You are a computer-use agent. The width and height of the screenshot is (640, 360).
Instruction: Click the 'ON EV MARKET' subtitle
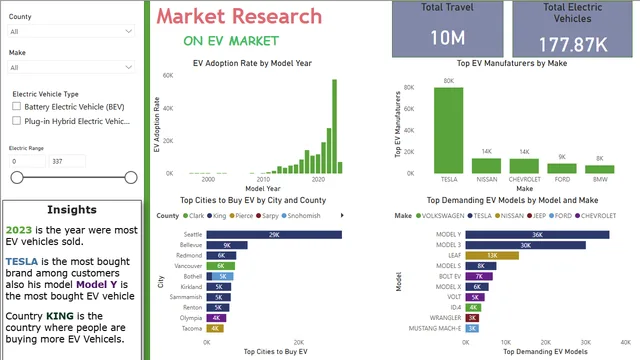point(231,41)
